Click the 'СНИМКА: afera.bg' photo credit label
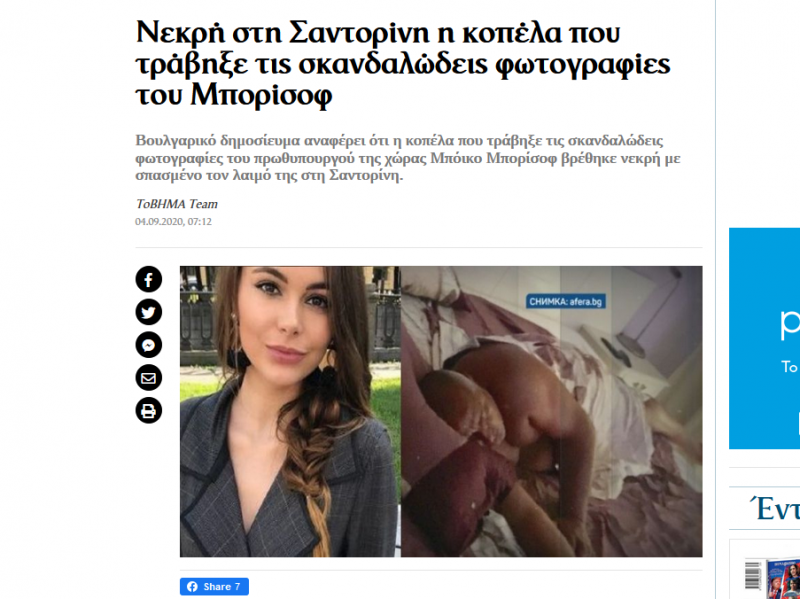 [566, 302]
